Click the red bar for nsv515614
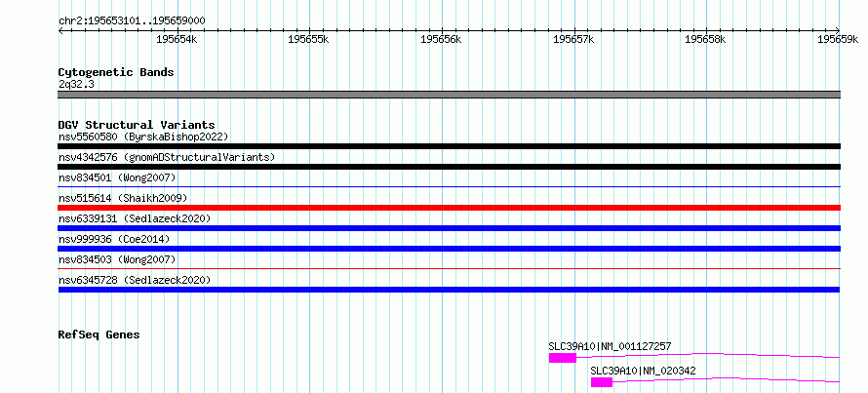868x393 pixels. [x=449, y=208]
